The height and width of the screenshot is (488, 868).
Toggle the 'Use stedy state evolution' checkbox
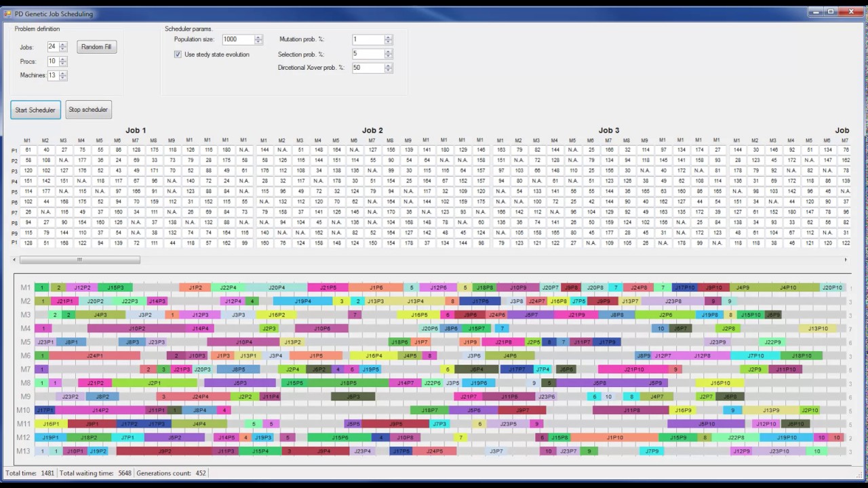click(x=178, y=54)
